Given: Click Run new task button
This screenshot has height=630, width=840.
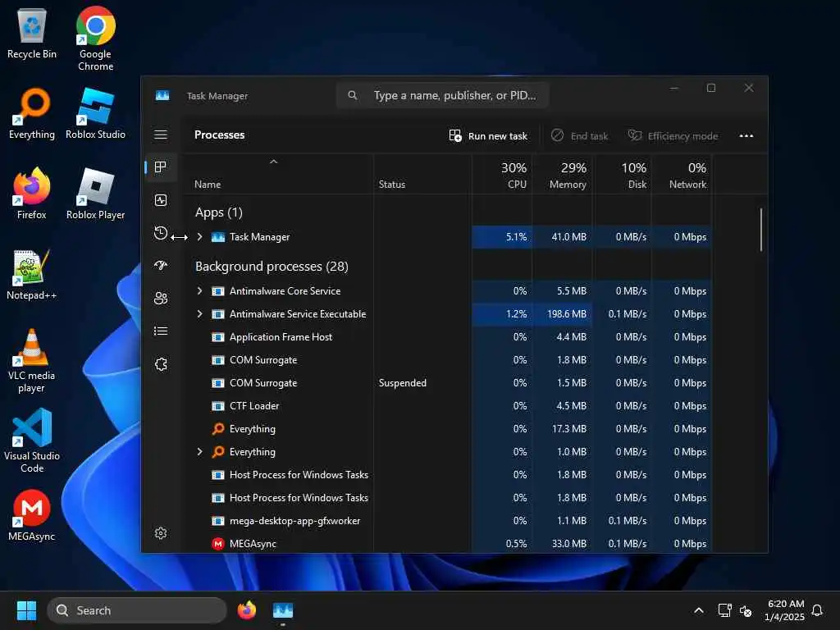Looking at the screenshot, I should (x=488, y=136).
